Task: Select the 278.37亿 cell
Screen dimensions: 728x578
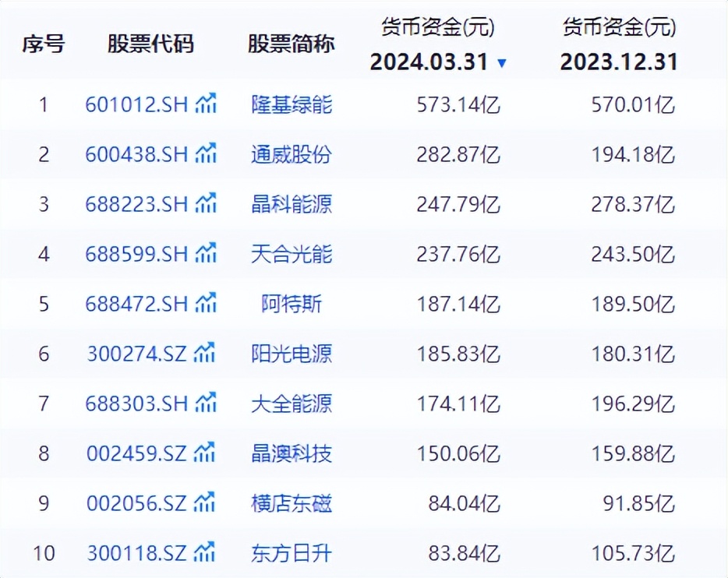Action: point(633,205)
